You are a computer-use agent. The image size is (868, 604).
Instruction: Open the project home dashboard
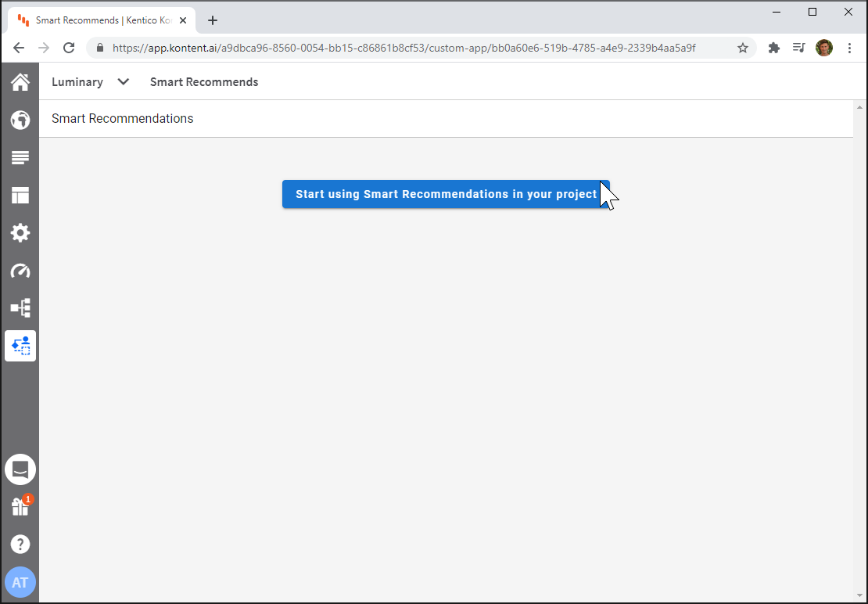(20, 81)
